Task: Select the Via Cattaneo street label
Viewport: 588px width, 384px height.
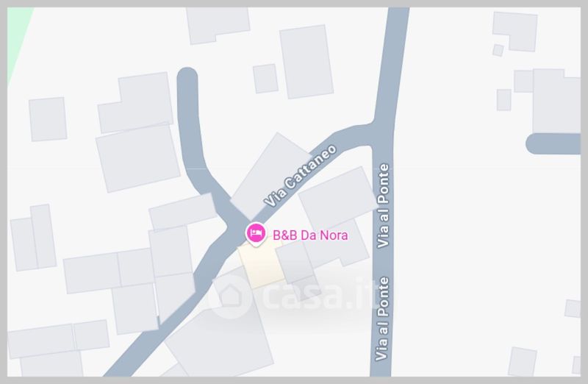Action: tap(300, 175)
